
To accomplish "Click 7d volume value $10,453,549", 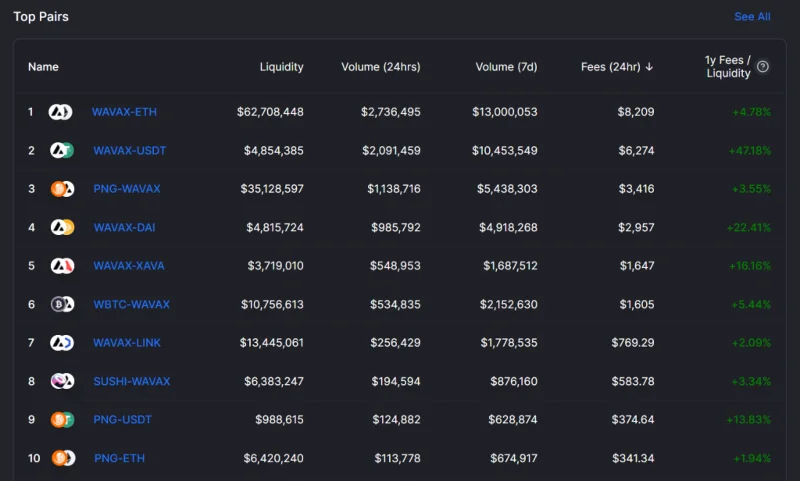I will coord(505,150).
